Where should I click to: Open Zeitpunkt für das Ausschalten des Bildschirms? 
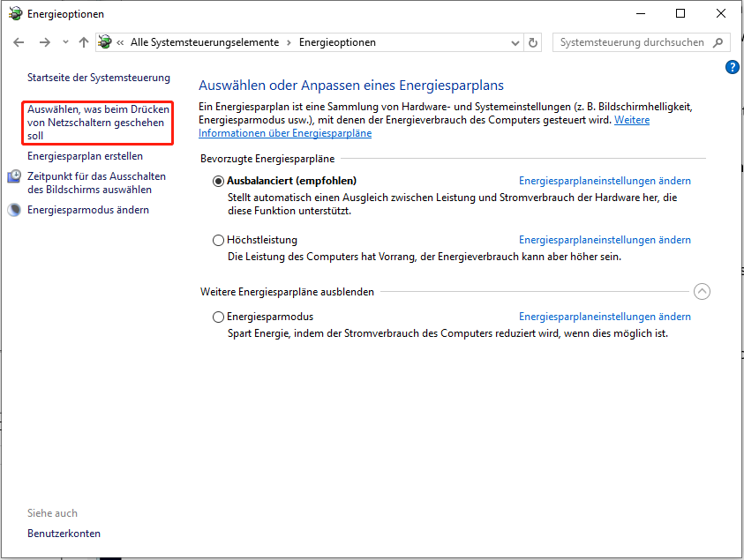coord(96,183)
